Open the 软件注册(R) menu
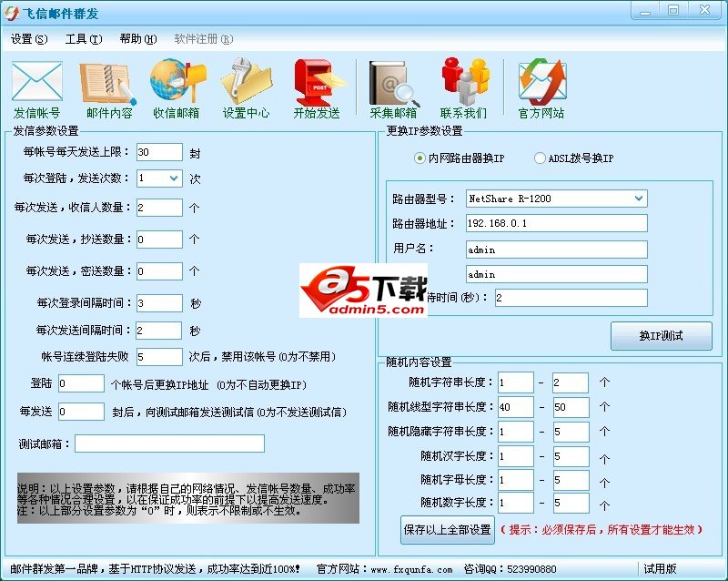This screenshot has width=728, height=581. pos(201,39)
